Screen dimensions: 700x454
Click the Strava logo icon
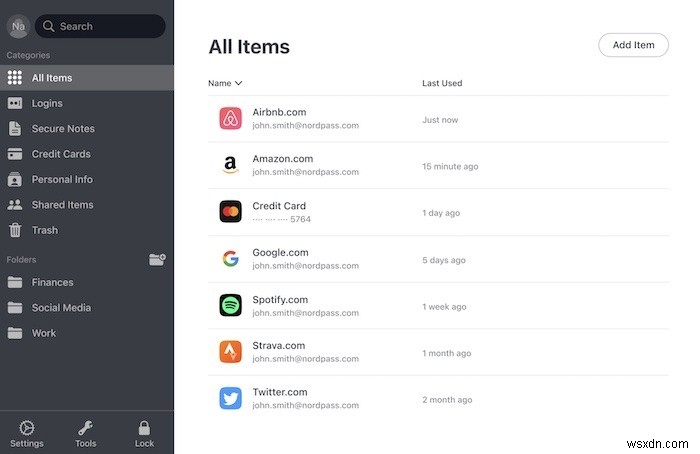point(230,352)
